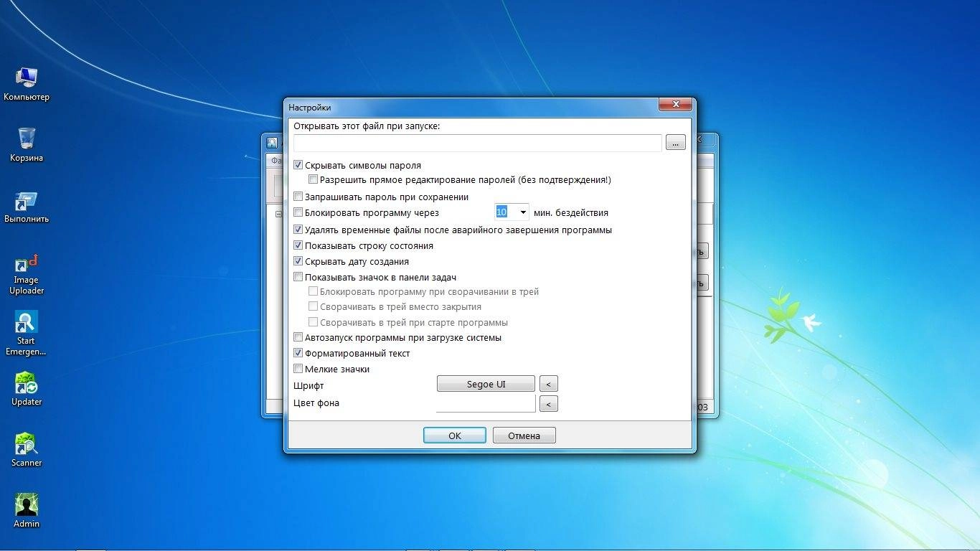Uncheck Показывать строку состояния
Screen dimensions: 980x551
click(298, 245)
